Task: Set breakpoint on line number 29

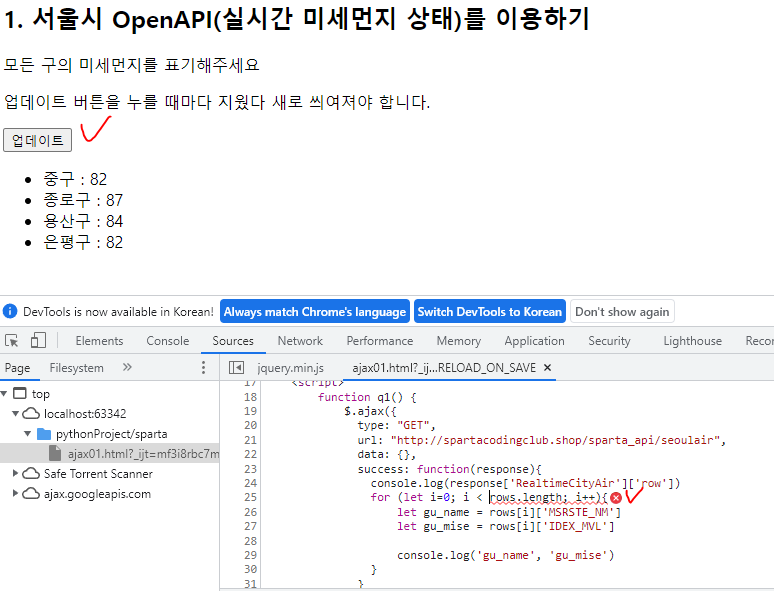Action: coord(250,555)
